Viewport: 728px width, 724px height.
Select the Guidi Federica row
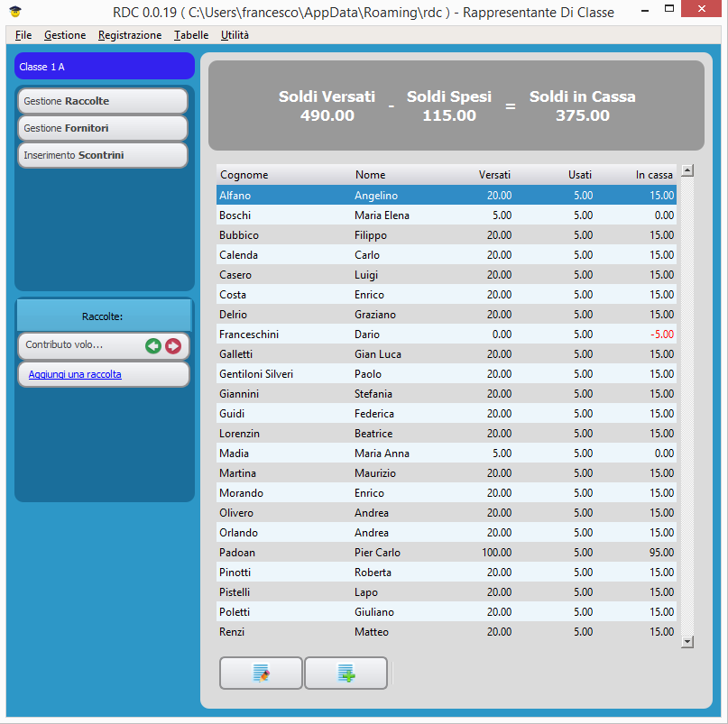click(x=447, y=414)
